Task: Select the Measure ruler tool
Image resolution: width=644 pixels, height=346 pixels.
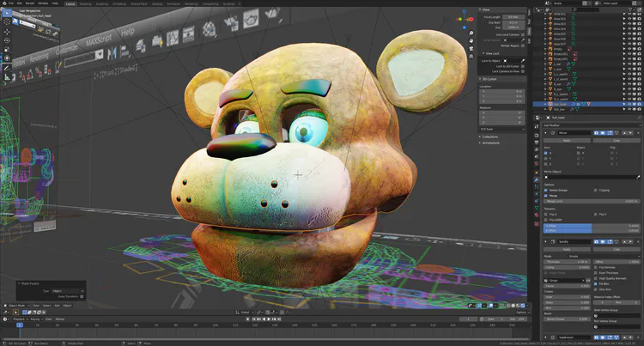Action: [x=7, y=76]
